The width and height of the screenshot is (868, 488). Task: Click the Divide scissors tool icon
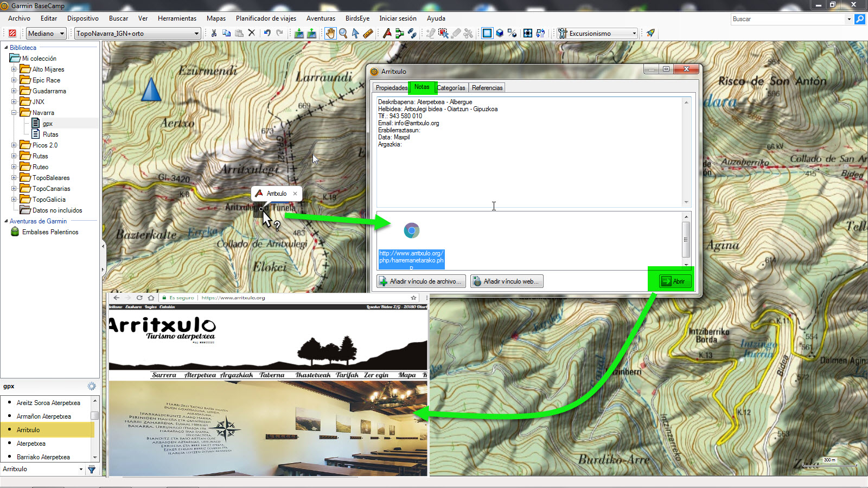click(x=468, y=33)
